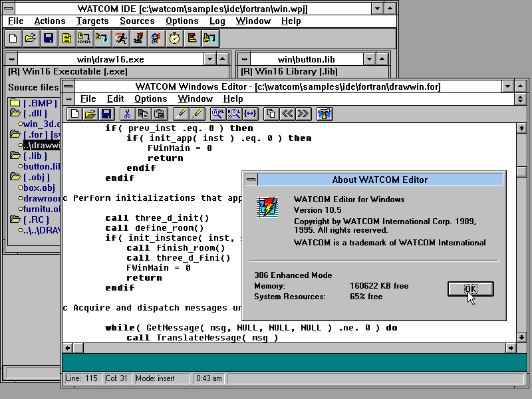Click the running man Run icon in IDE toolbar

pos(120,38)
